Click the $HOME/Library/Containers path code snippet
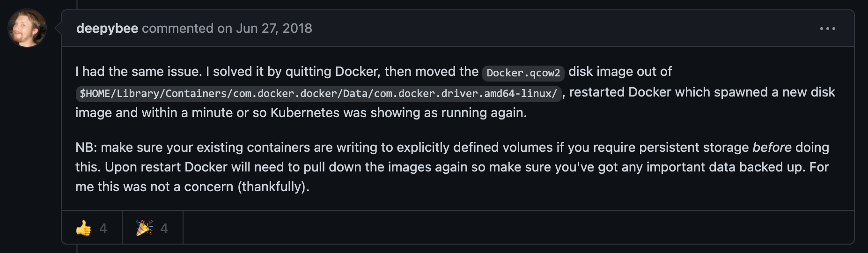Screen dimensions: 868x253 318,93
